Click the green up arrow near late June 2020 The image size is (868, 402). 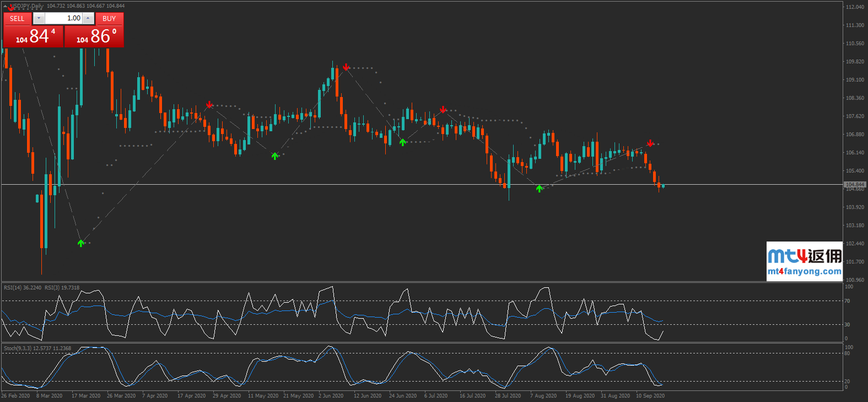[403, 142]
